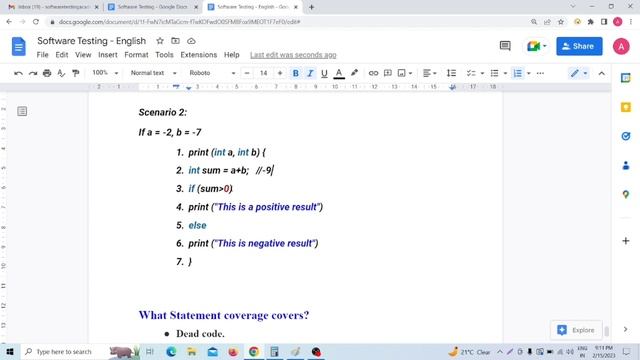Viewport: 640px width, 360px height.
Task: Toggle checklist formatting
Action: point(471,73)
